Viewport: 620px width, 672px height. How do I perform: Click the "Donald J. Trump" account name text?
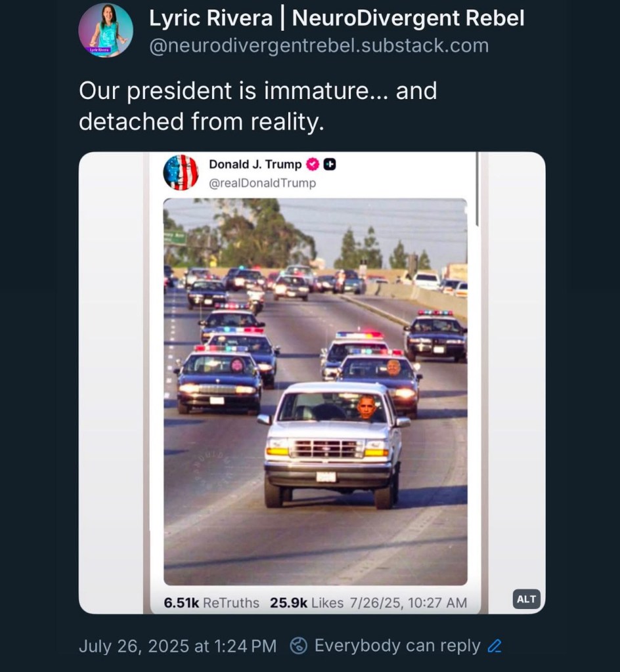255,164
